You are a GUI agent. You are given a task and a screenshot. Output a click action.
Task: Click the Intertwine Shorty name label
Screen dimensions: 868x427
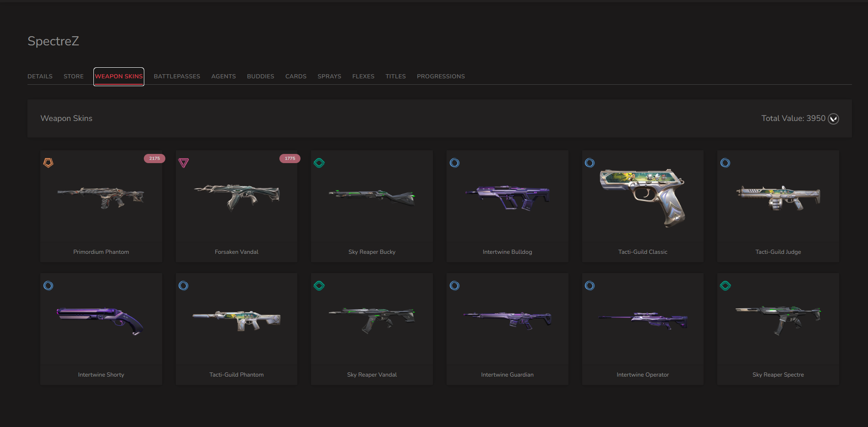(x=101, y=375)
